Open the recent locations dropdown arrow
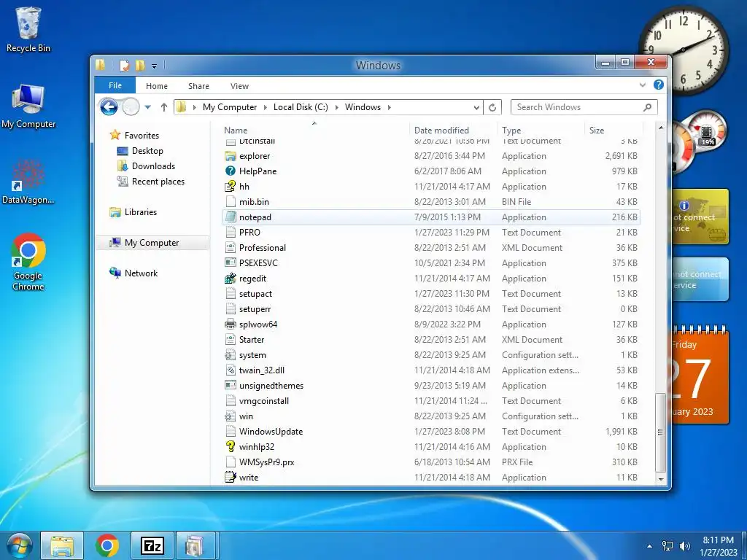Image resolution: width=747 pixels, height=560 pixels. pos(147,108)
